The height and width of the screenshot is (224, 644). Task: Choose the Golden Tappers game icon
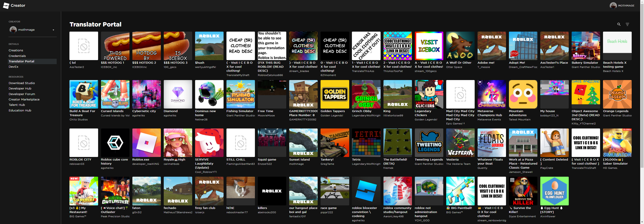coord(335,94)
